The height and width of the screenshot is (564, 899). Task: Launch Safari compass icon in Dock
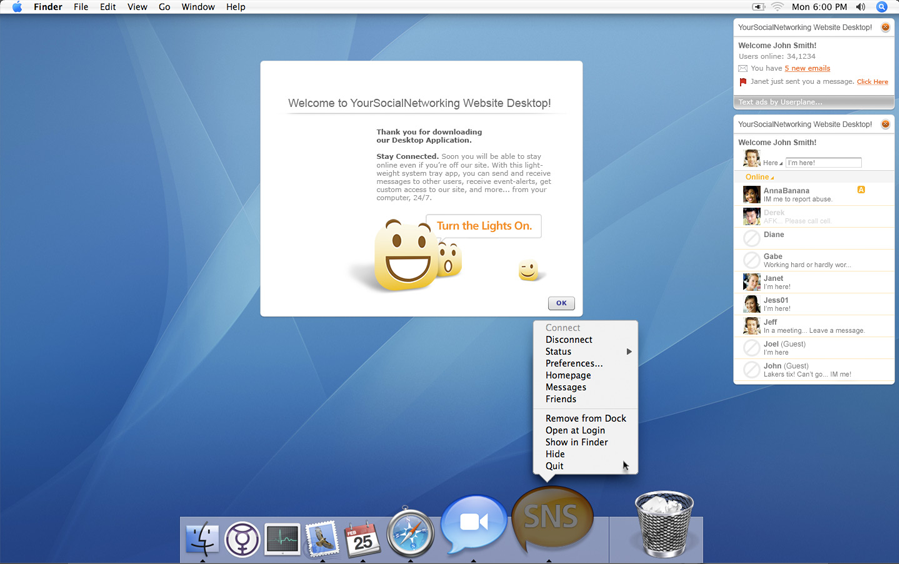pos(410,534)
